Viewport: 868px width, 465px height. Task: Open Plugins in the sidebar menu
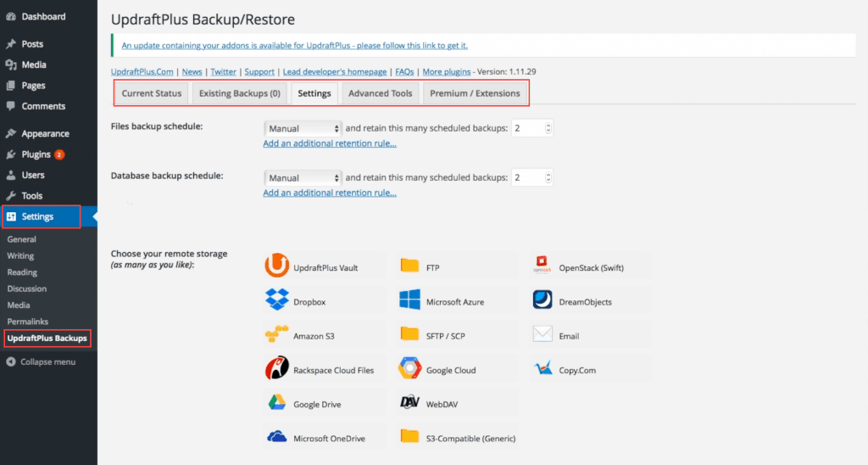coord(36,154)
